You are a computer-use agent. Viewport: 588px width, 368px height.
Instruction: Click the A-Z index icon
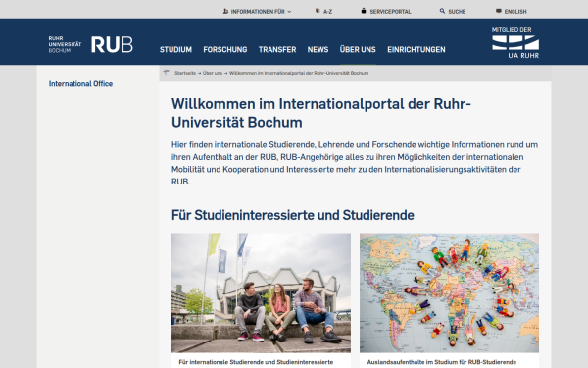point(318,11)
